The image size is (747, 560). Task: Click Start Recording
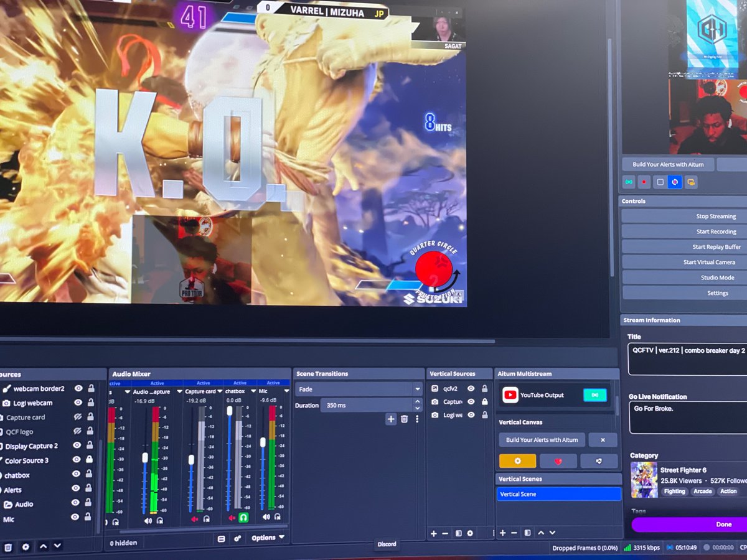pyautogui.click(x=685, y=231)
